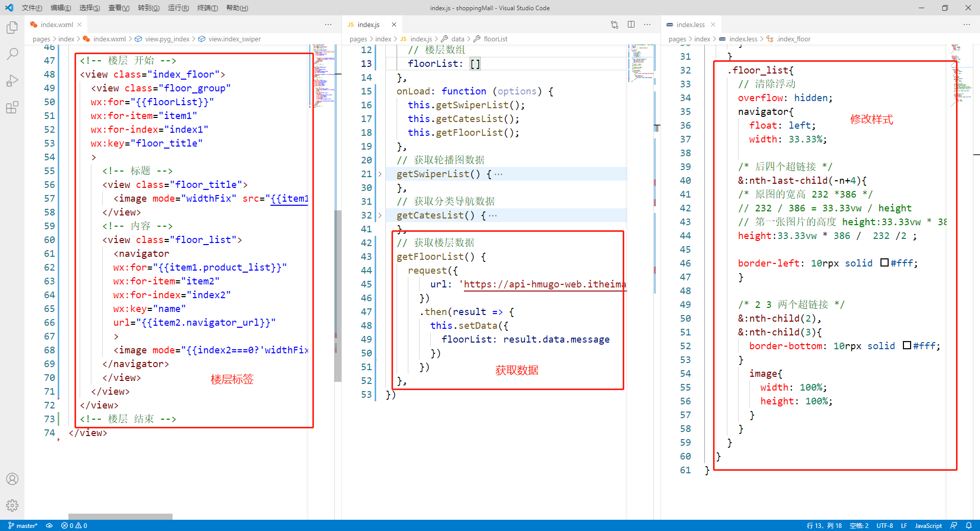Switch to the index.less tab
This screenshot has width=980, height=531.
coord(690,25)
